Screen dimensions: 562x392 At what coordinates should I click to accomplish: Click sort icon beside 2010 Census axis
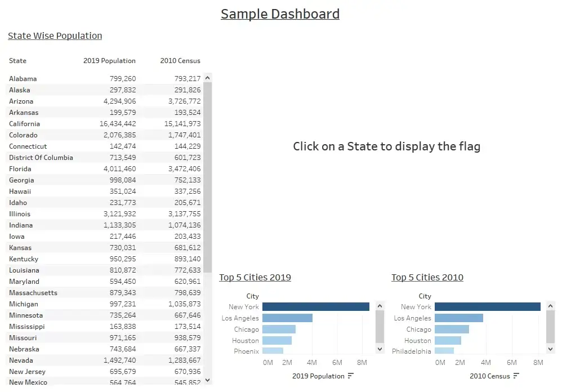point(516,376)
